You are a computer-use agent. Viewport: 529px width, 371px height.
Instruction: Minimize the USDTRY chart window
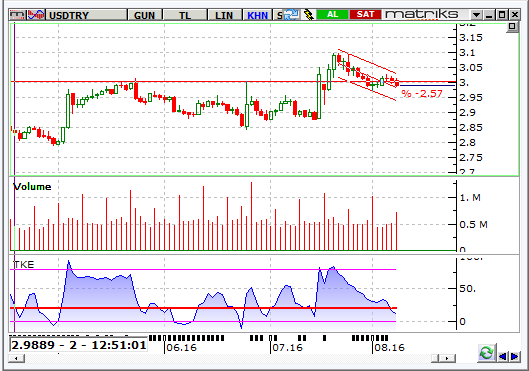[x=489, y=15]
